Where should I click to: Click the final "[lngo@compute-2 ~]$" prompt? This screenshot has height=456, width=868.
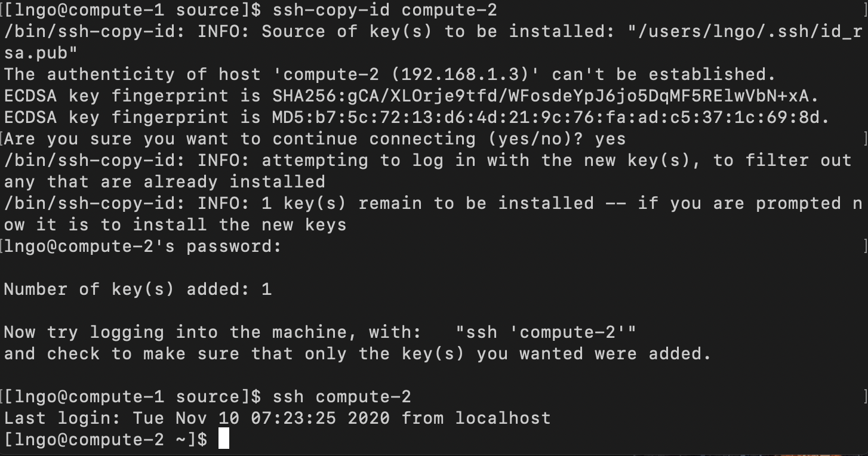coord(106,440)
